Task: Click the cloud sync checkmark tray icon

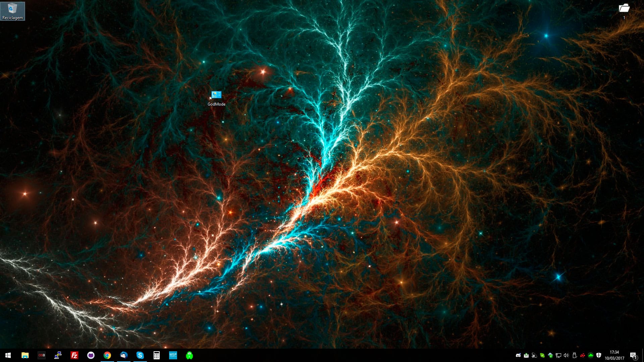Action: (550, 355)
